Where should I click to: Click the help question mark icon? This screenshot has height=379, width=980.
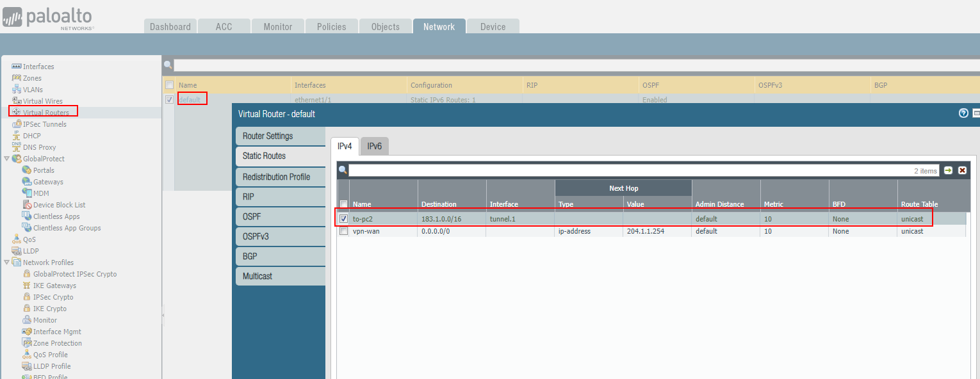coord(963,113)
